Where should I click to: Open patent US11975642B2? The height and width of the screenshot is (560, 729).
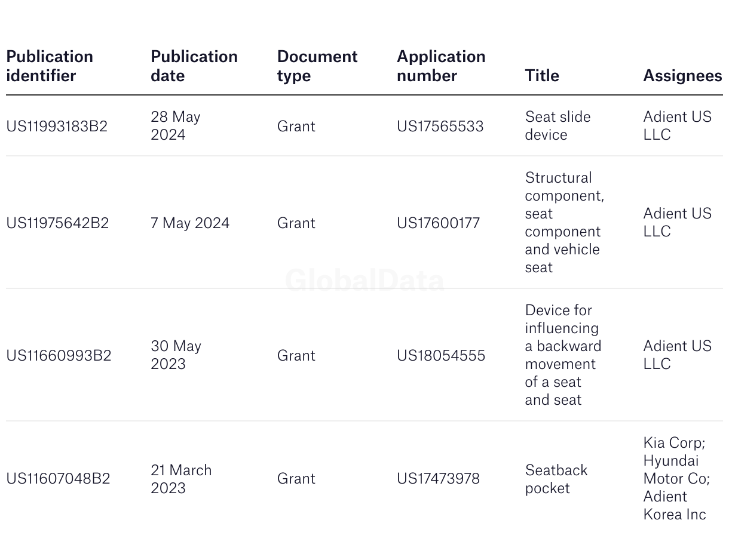point(57,223)
